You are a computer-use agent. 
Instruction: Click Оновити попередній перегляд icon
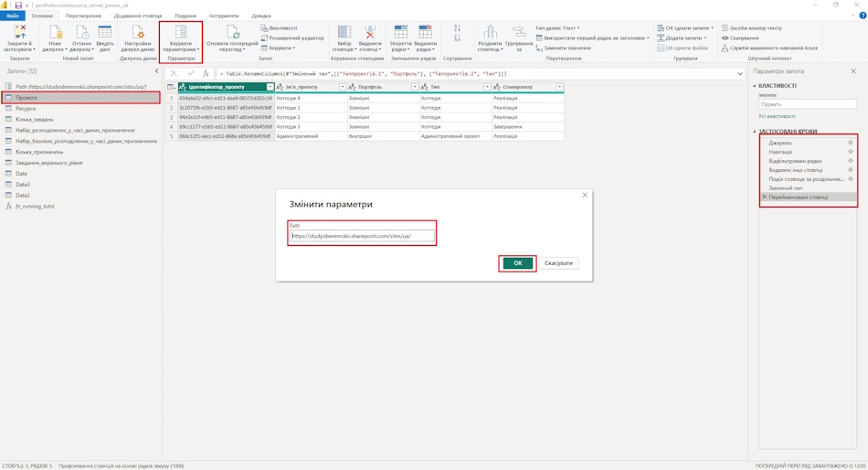[232, 32]
